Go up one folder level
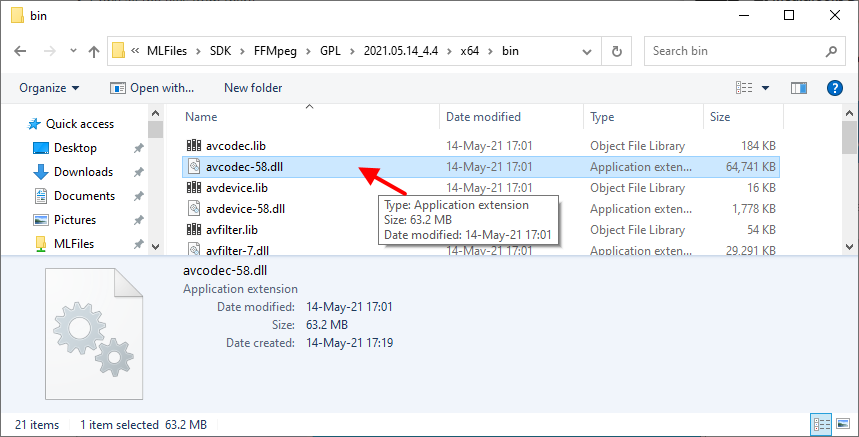The height and width of the screenshot is (437, 859). (x=94, y=51)
